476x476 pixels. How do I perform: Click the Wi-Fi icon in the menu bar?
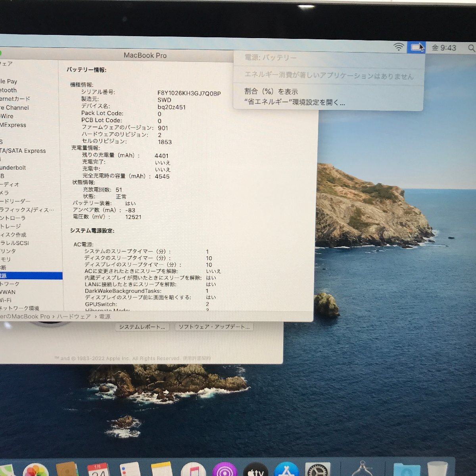pos(399,47)
